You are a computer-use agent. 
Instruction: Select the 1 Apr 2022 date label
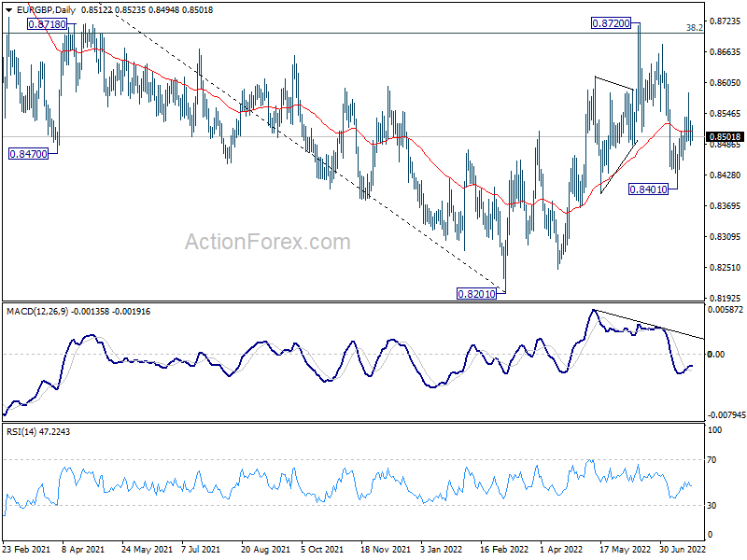(x=561, y=549)
